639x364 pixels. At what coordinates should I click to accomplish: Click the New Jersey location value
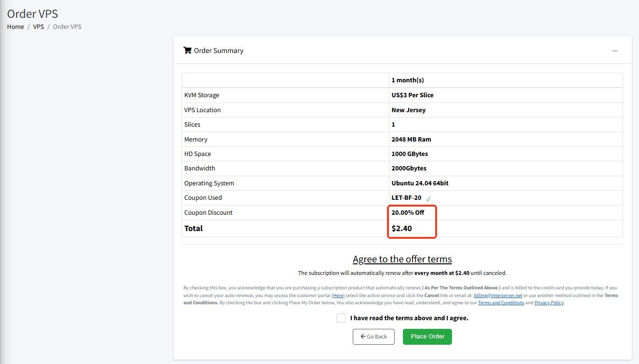coord(408,110)
